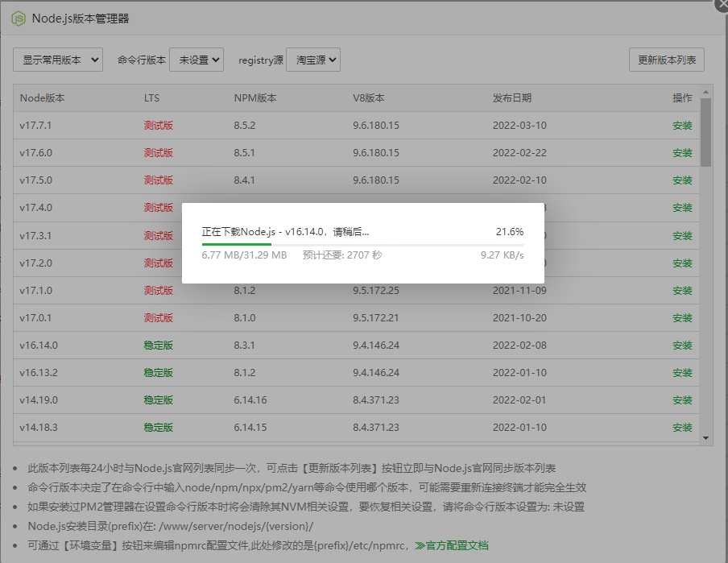This screenshot has height=563, width=728.
Task: Click the registry源 label
Action: pyautogui.click(x=261, y=60)
